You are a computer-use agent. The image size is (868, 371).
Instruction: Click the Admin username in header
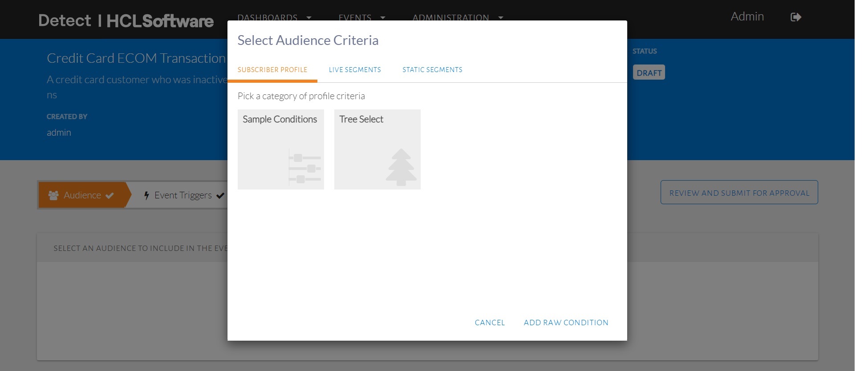[x=747, y=16]
